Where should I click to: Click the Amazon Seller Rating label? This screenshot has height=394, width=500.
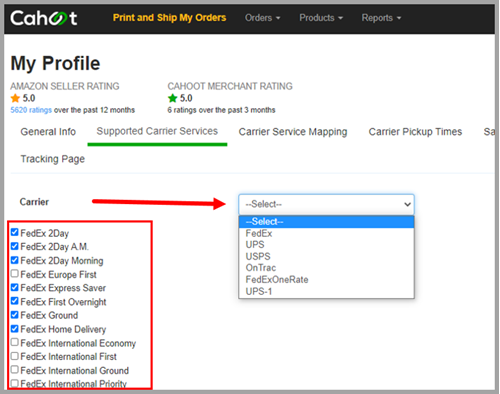65,86
